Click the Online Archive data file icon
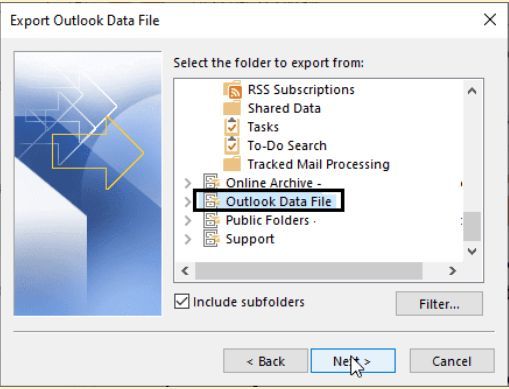 tap(212, 182)
